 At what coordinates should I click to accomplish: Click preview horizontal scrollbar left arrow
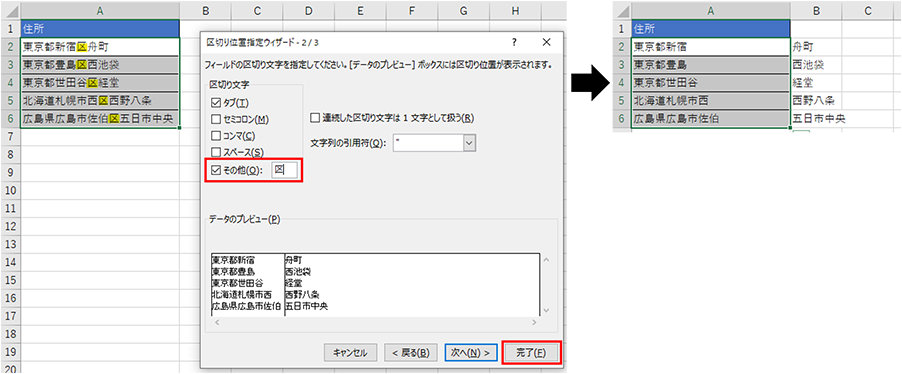point(217,322)
